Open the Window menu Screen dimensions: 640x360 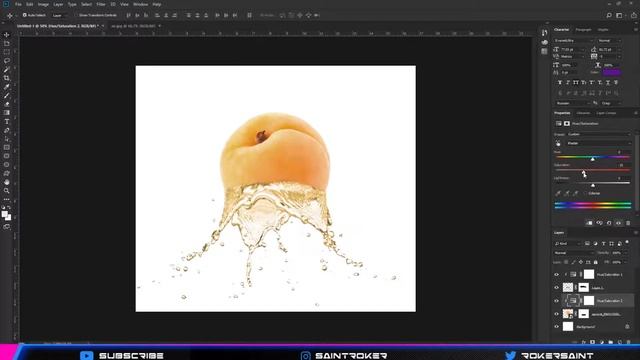tap(140, 4)
